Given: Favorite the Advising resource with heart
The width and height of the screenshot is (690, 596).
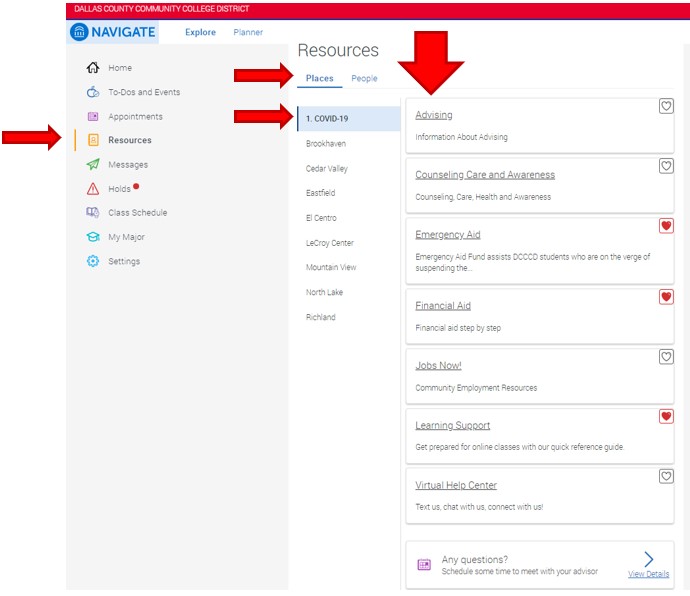Looking at the screenshot, I should (666, 106).
